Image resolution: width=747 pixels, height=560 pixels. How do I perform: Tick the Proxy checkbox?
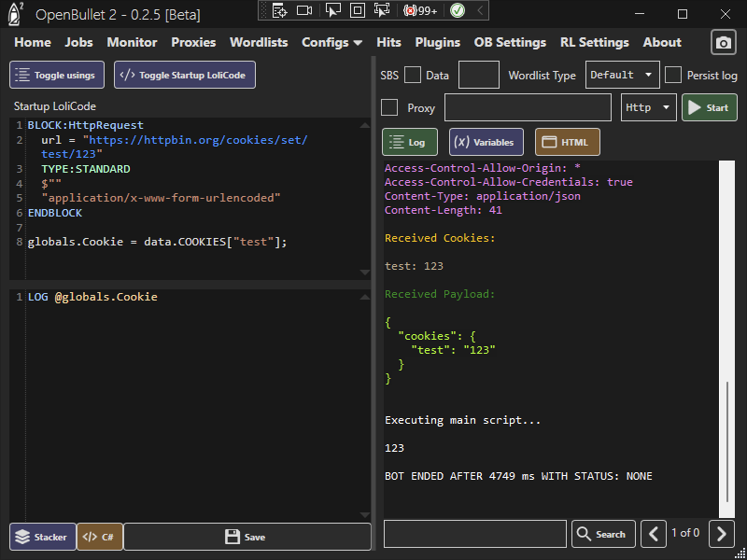pos(389,107)
